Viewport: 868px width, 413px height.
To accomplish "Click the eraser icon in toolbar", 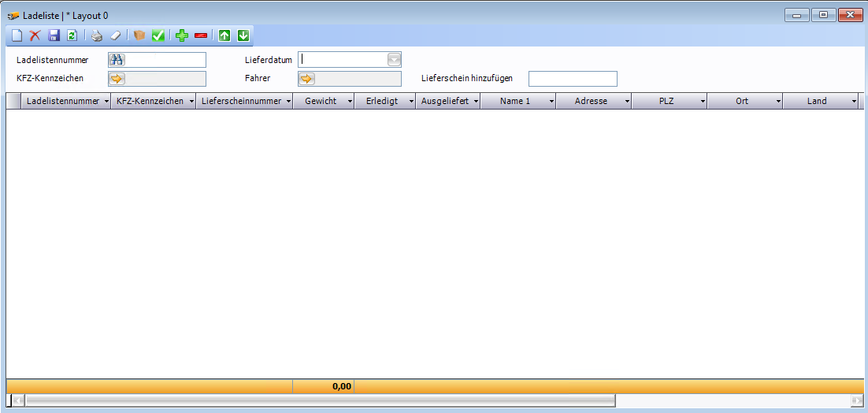I will [x=115, y=35].
